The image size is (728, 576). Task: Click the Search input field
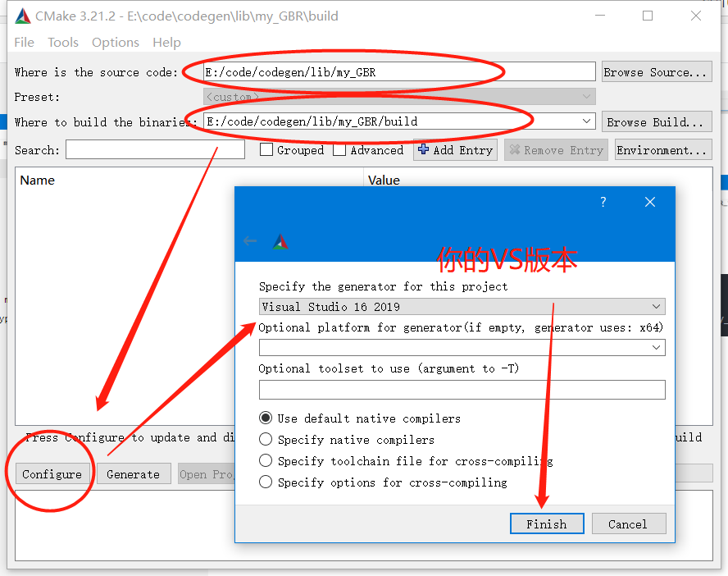pyautogui.click(x=154, y=149)
